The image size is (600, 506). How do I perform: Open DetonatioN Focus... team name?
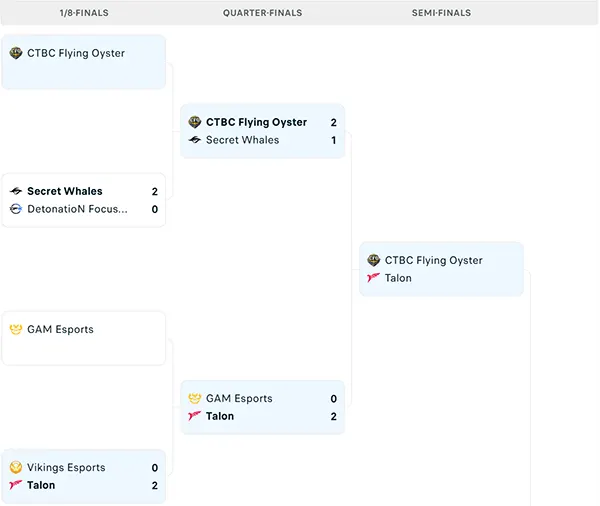pyautogui.click(x=77, y=209)
